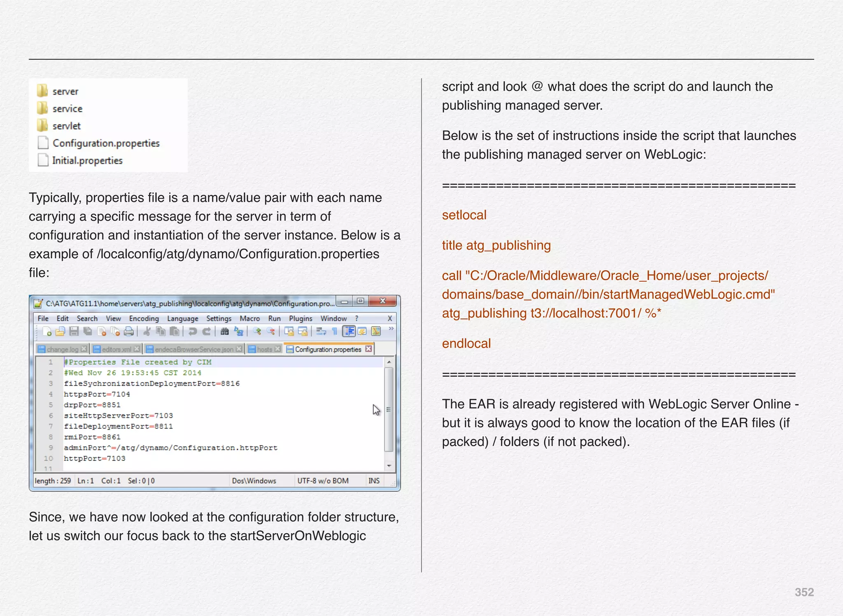Close the Configuration.properties tab via its X
The image size is (843, 616).
368,349
